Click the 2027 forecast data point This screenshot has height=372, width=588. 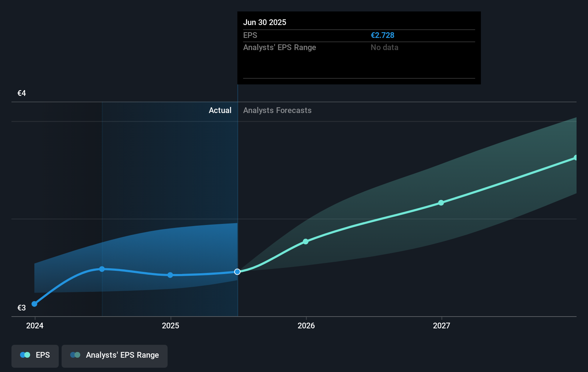(x=441, y=203)
